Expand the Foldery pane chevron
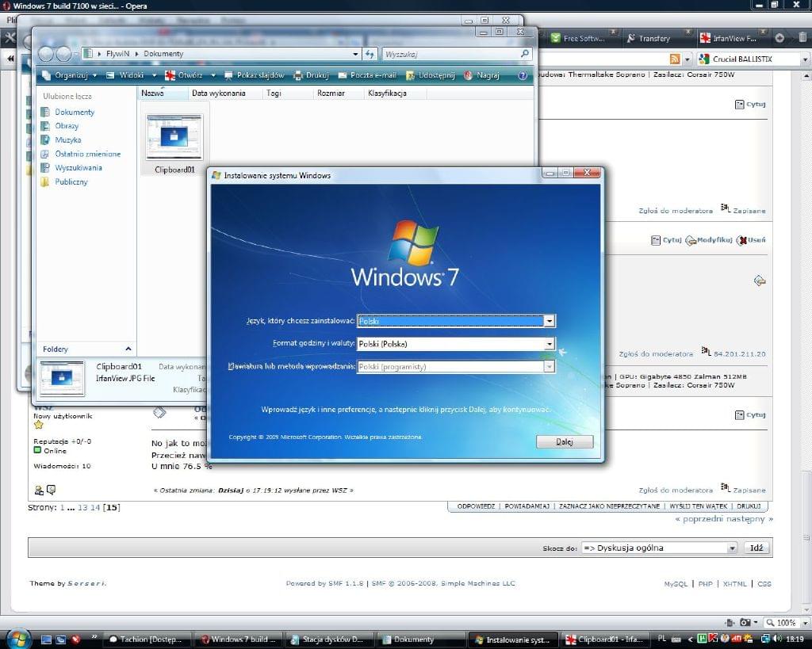Image resolution: width=812 pixels, height=649 pixels. (x=128, y=349)
